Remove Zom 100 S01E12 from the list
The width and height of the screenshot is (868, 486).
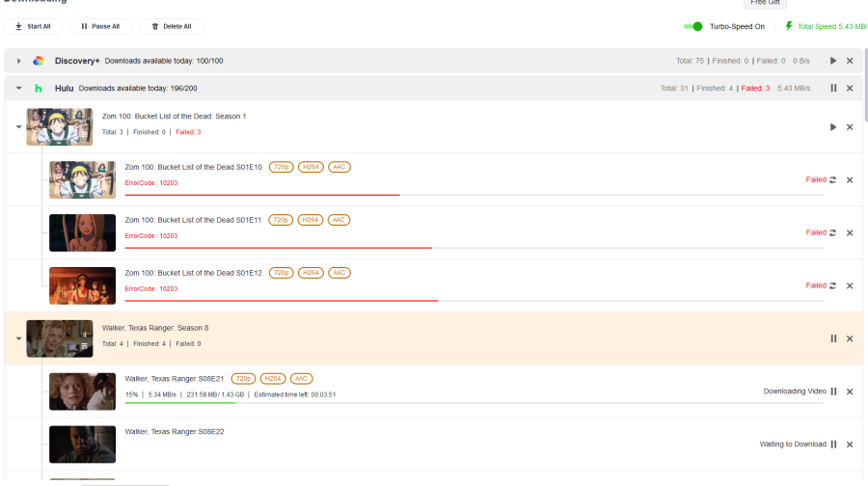pyautogui.click(x=850, y=285)
